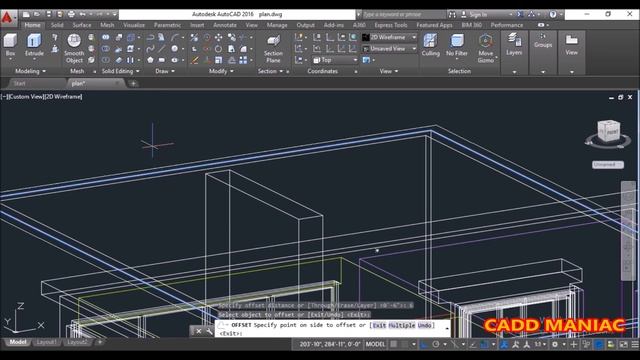
Task: Click the Model layout tab
Action: (18, 342)
